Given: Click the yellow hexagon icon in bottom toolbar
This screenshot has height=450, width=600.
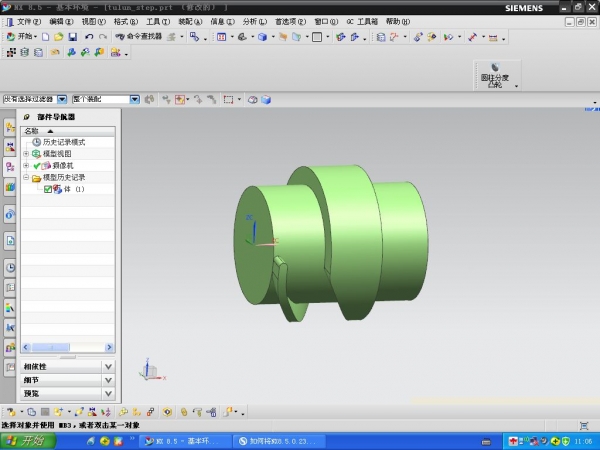Looking at the screenshot, I should pyautogui.click(x=167, y=412).
